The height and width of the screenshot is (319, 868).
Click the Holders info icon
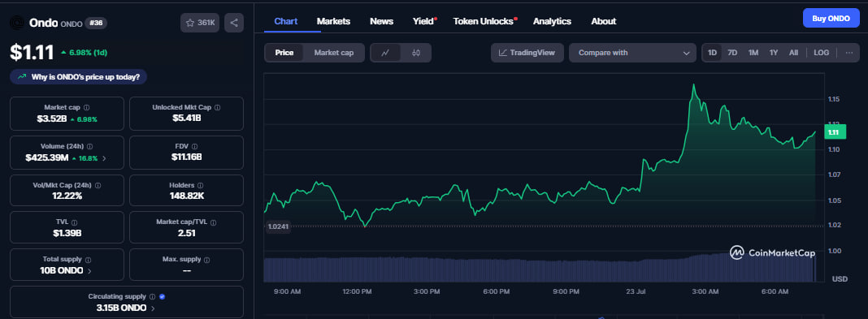200,186
